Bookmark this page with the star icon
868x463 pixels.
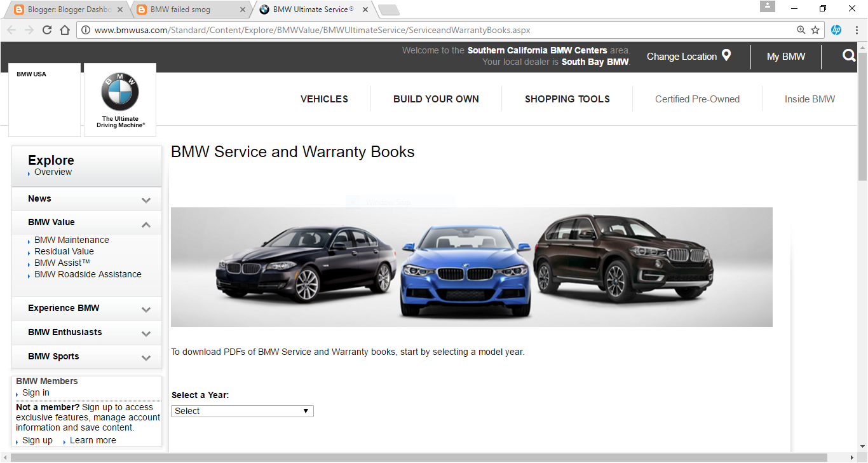[x=815, y=30]
